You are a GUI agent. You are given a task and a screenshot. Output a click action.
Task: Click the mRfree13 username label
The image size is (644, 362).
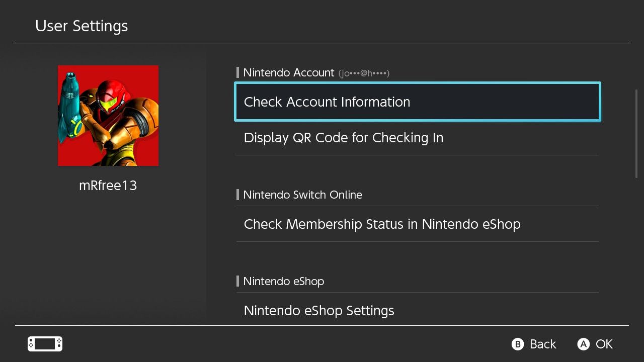click(108, 186)
